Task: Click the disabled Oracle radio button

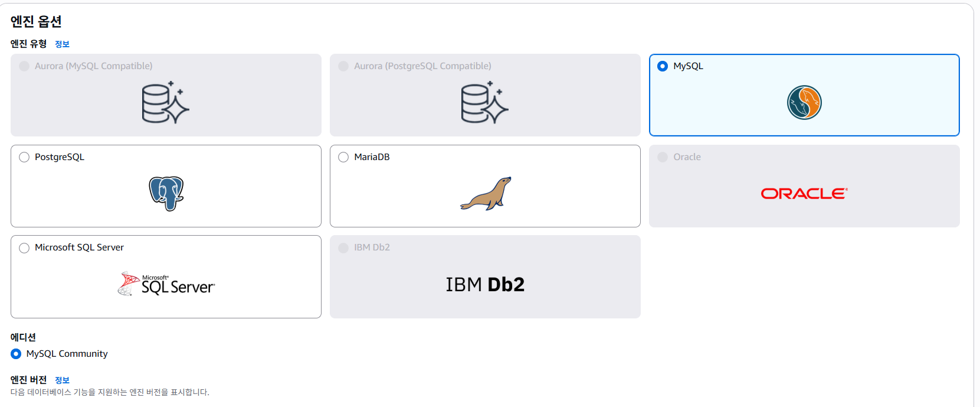Action: click(x=663, y=157)
